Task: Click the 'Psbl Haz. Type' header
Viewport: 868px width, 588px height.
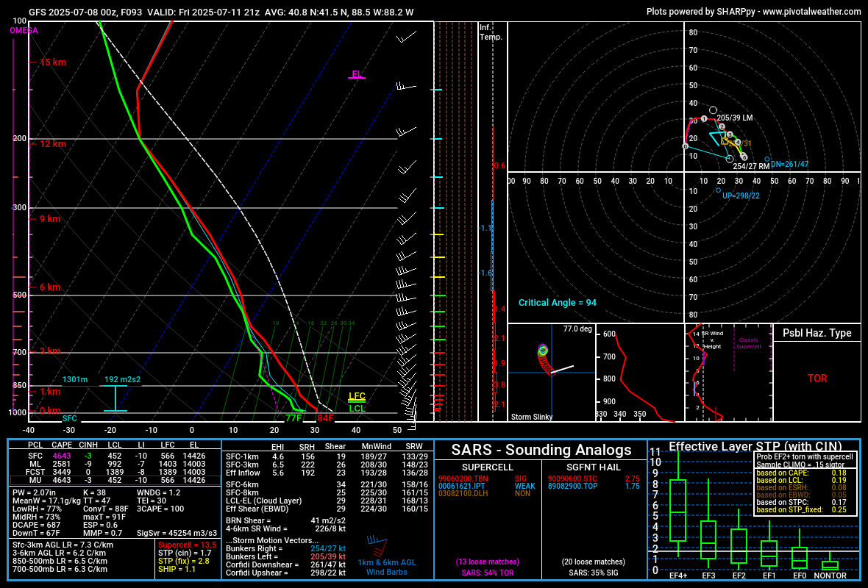Action: click(817, 333)
